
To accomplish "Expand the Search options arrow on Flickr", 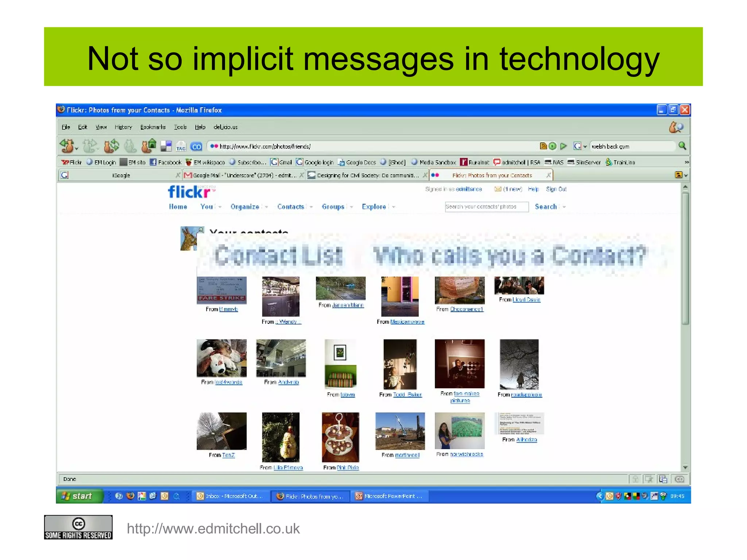I will [564, 207].
